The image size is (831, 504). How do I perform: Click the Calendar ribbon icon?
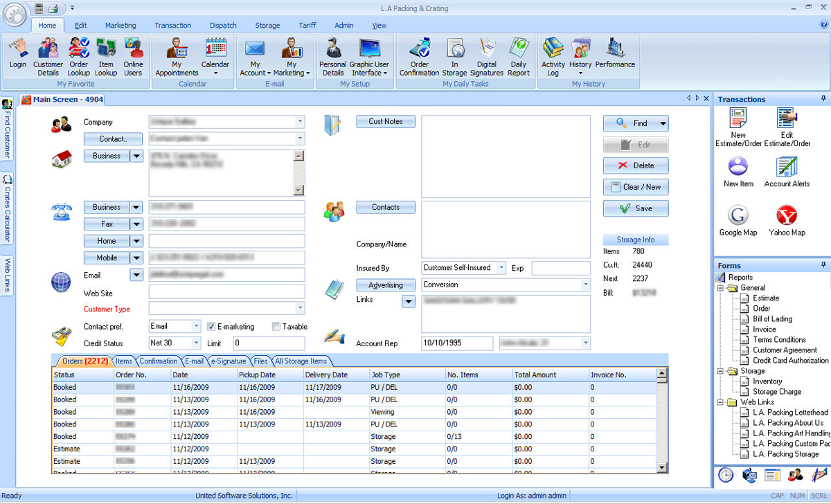[x=215, y=57]
